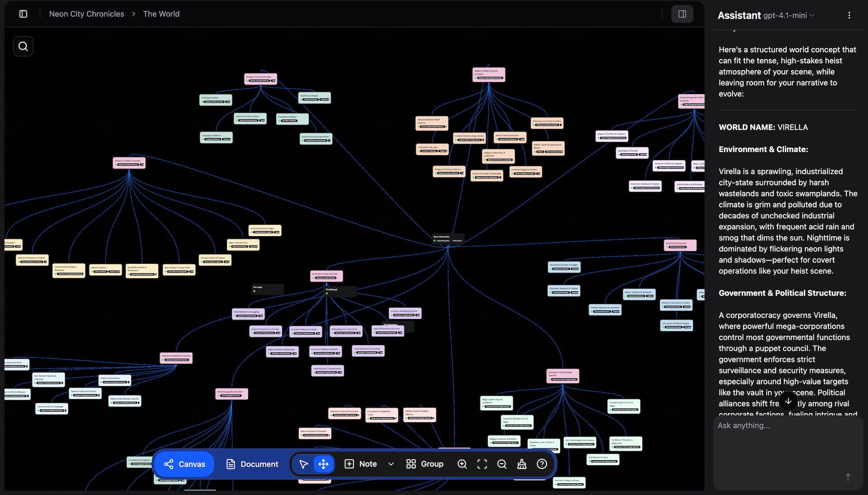This screenshot has width=868, height=495.
Task: Switch to the Document tab
Action: [x=252, y=464]
